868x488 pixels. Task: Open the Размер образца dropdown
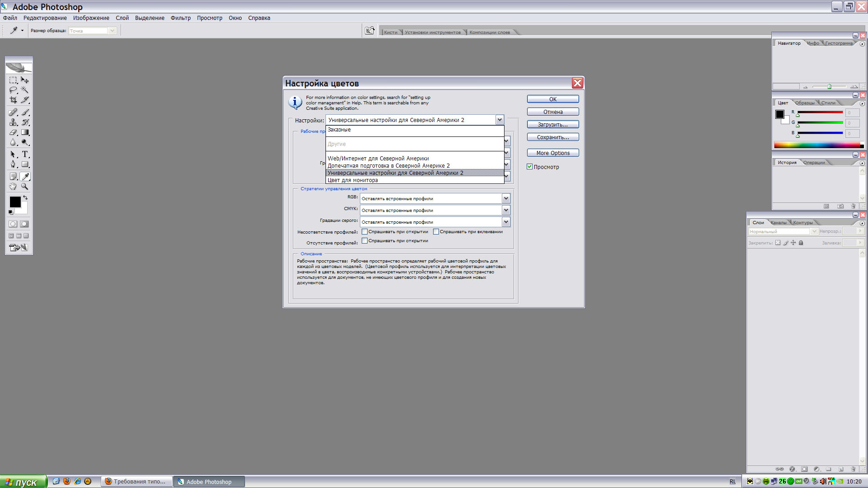(112, 31)
